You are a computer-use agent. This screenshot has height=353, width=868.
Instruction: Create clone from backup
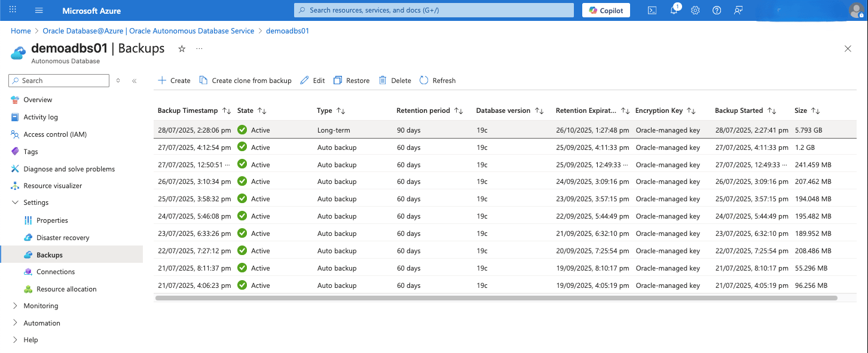245,80
